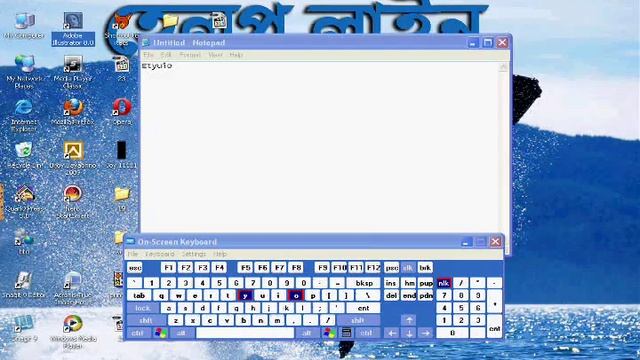Open Notepad Format menu
The image size is (640, 360).
click(190, 55)
